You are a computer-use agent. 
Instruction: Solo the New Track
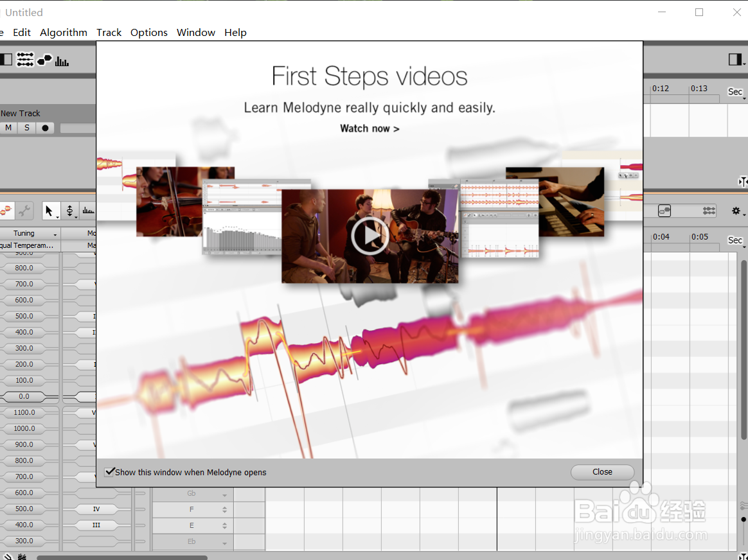click(27, 128)
